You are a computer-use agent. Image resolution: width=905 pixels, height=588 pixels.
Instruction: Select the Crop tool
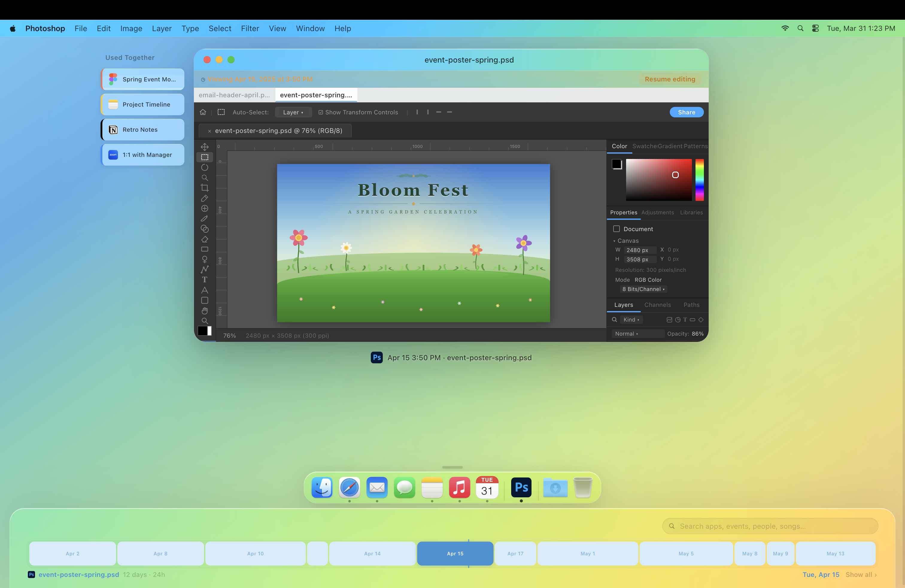coord(205,187)
